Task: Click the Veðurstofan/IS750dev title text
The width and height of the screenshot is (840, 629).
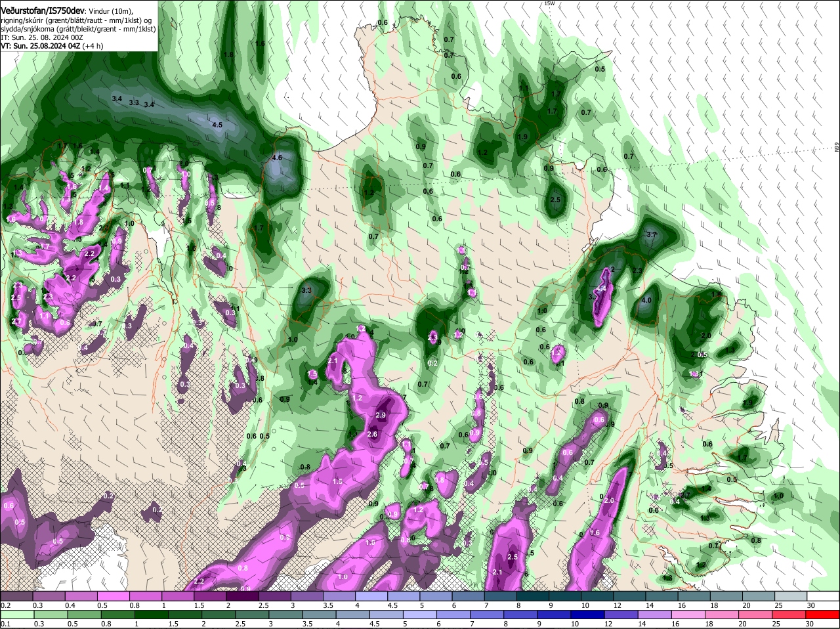Action: (43, 11)
